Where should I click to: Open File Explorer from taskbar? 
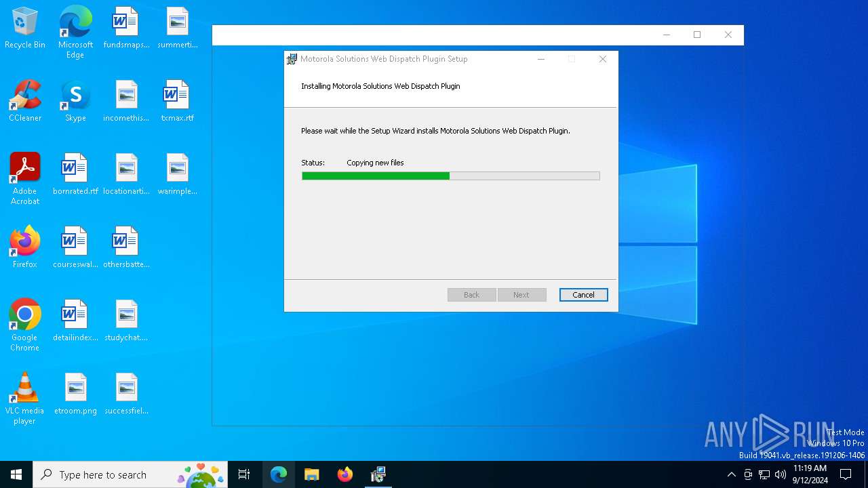[311, 474]
